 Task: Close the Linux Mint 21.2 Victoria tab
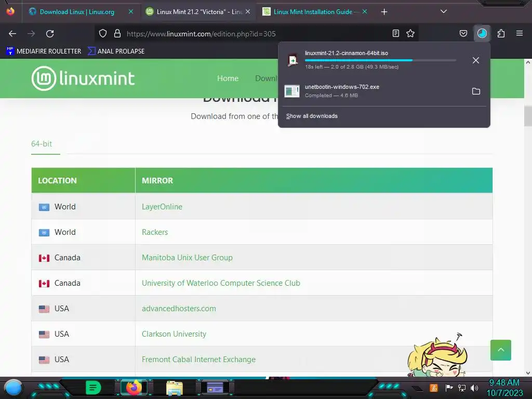(248, 11)
